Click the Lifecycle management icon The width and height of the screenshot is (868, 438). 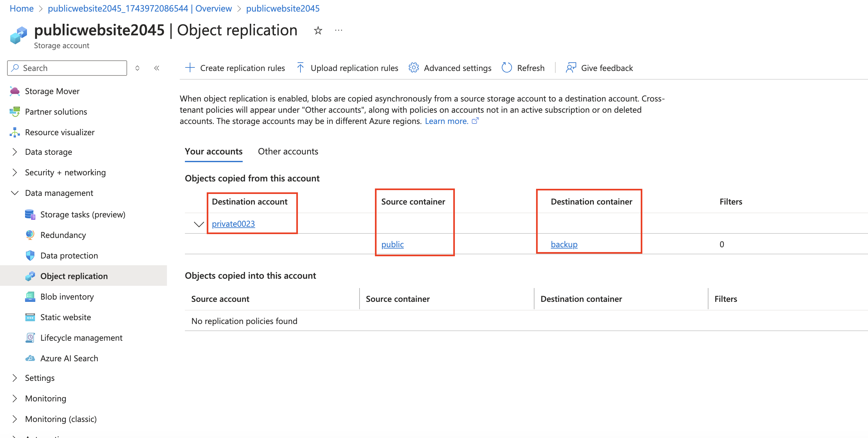[x=30, y=338]
